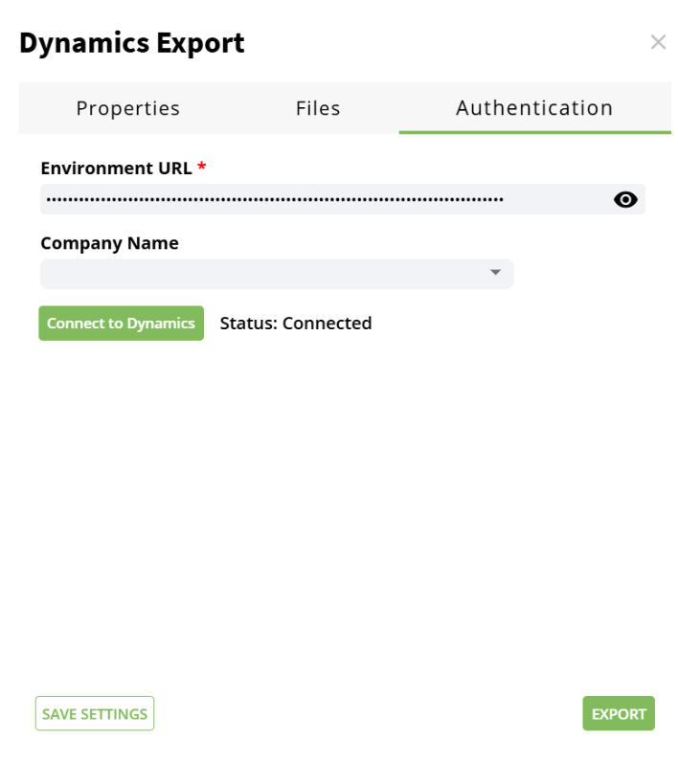Click the end of the masked URL dots
This screenshot has height=784, width=678.
tap(500, 199)
